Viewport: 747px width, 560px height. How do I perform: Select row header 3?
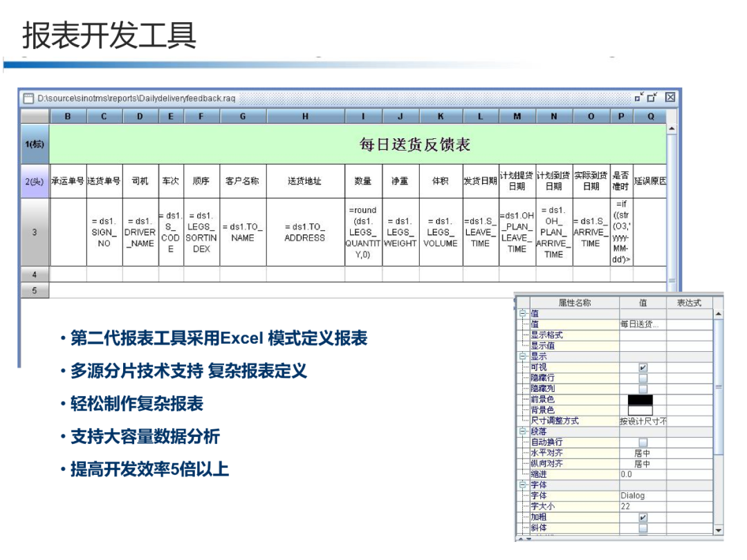point(35,232)
